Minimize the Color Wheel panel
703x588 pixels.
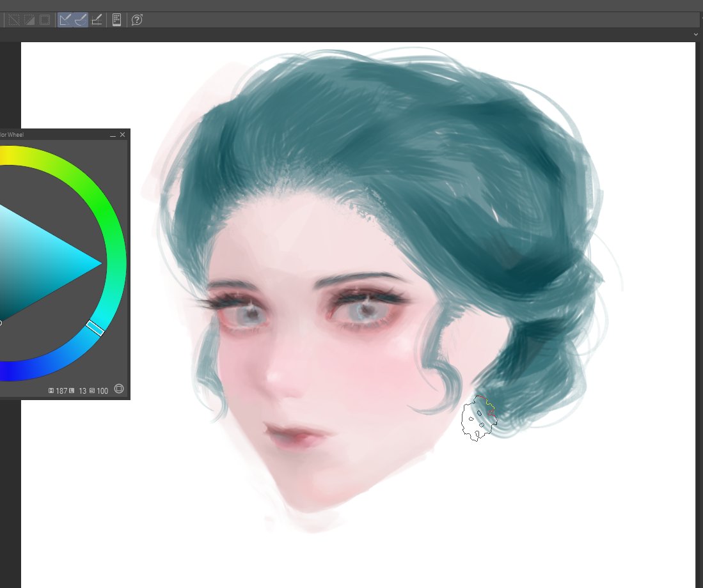[113, 135]
